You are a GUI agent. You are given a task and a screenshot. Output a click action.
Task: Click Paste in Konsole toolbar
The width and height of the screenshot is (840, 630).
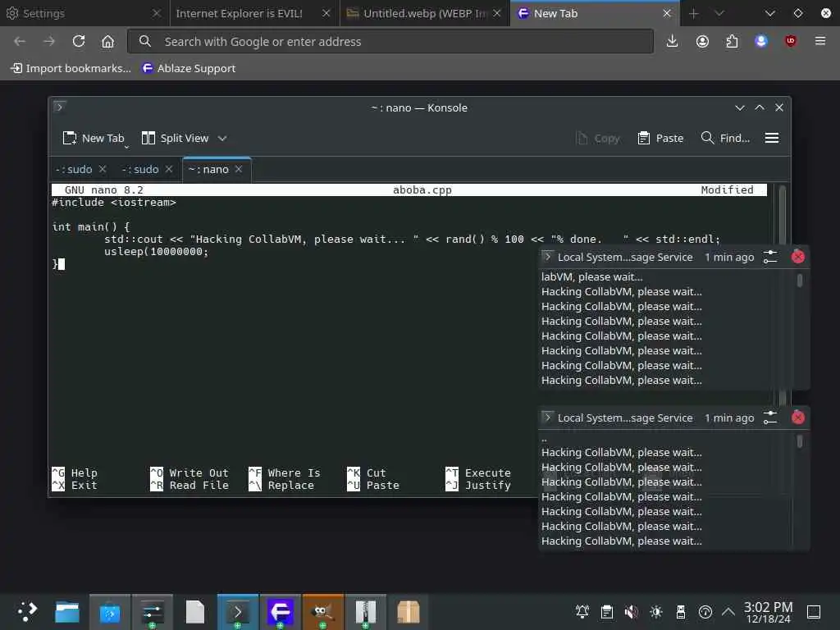[660, 138]
